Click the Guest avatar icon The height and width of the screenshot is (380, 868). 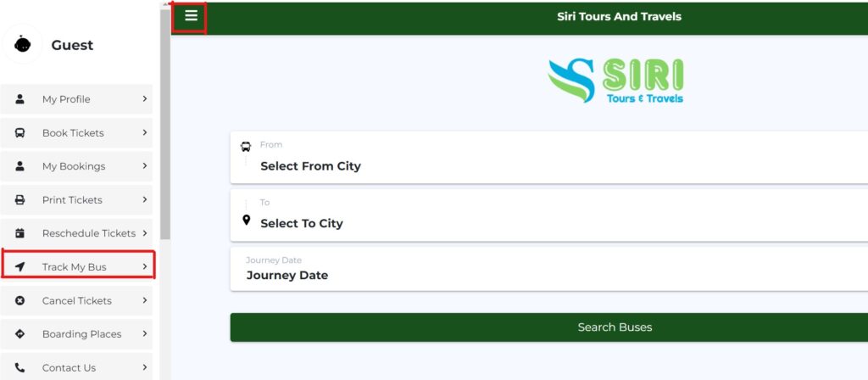(x=22, y=44)
